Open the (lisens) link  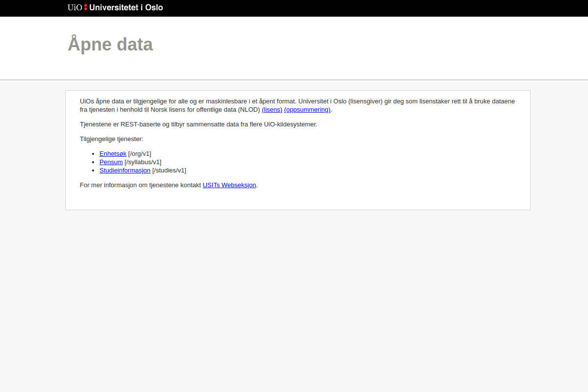[x=272, y=109]
